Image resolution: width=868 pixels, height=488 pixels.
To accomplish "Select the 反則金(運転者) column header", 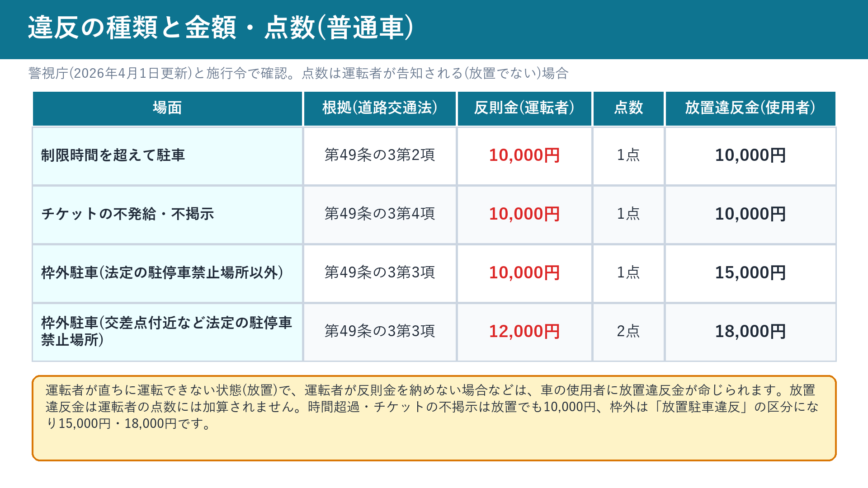I will coord(524,108).
